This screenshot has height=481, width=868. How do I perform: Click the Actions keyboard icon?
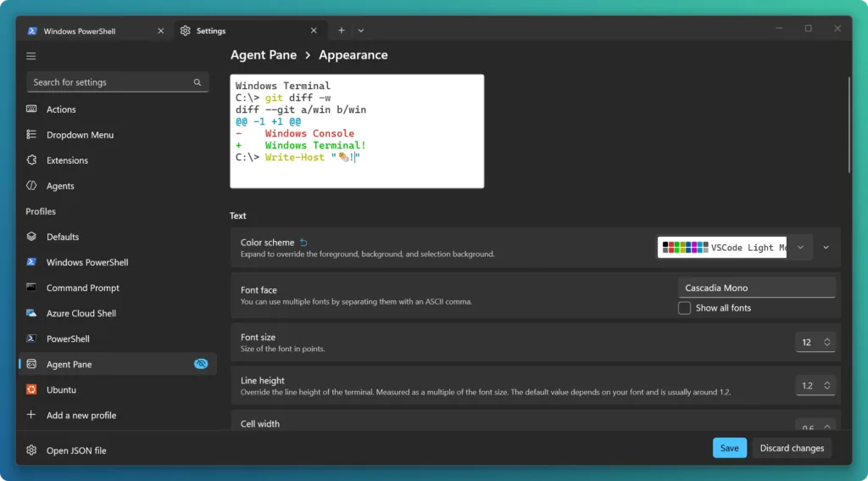(31, 109)
